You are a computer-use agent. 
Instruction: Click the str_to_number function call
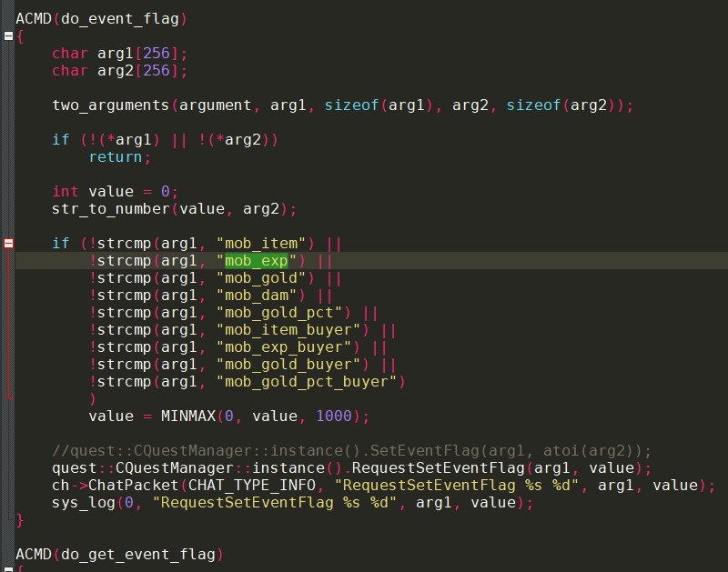(x=174, y=209)
